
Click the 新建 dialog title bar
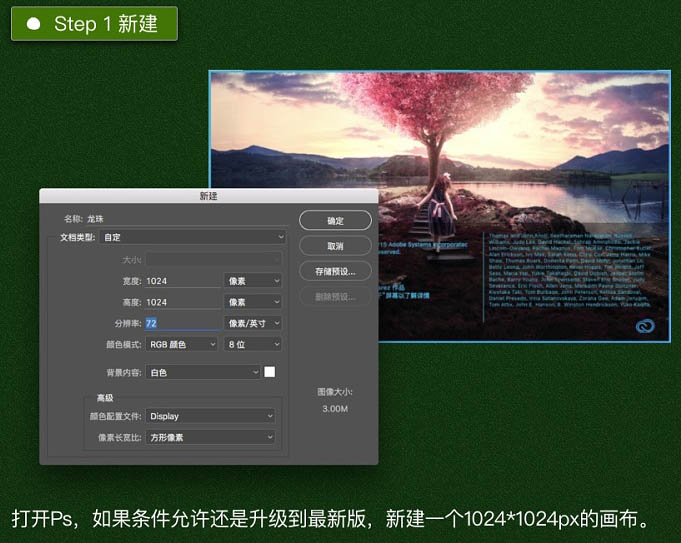coord(208,196)
